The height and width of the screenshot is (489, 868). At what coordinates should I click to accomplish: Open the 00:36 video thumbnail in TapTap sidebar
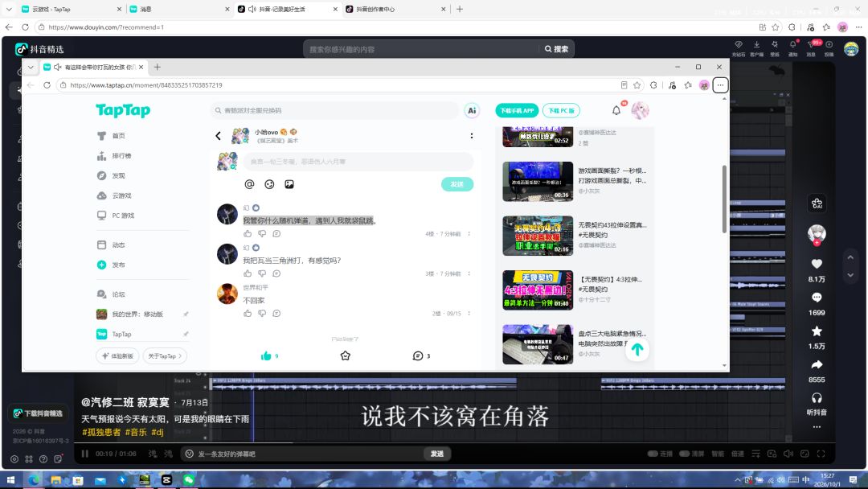(x=538, y=182)
